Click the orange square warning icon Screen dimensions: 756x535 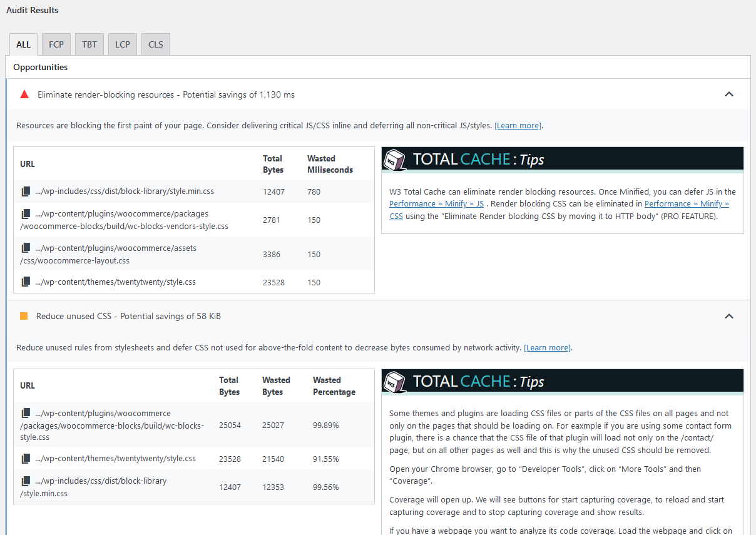click(24, 316)
